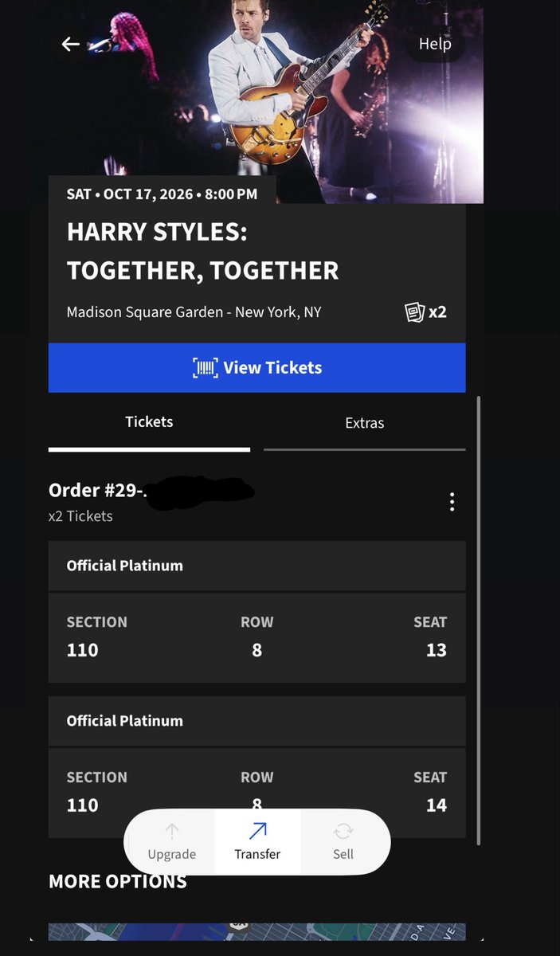Switch to the Extras tab

[x=365, y=423]
